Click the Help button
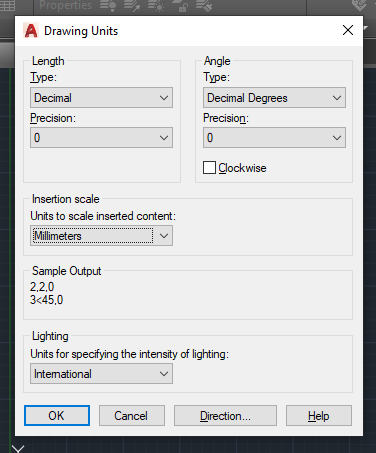376x453 pixels. 319,416
